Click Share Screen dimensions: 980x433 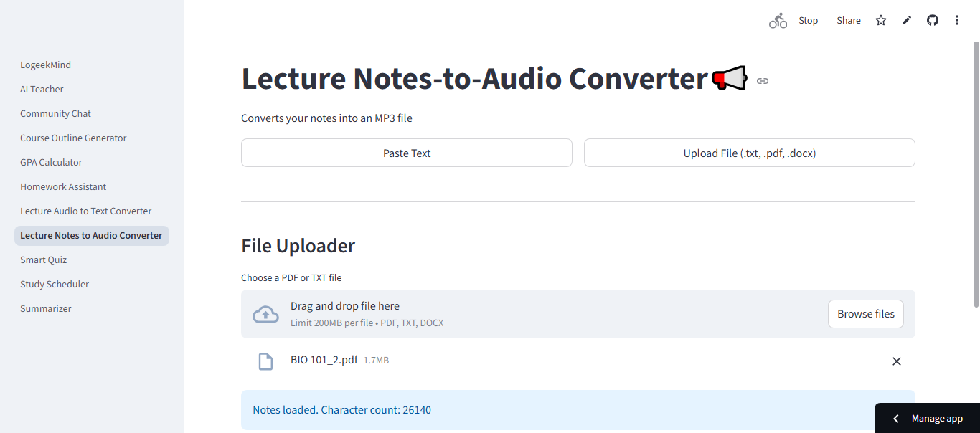848,20
